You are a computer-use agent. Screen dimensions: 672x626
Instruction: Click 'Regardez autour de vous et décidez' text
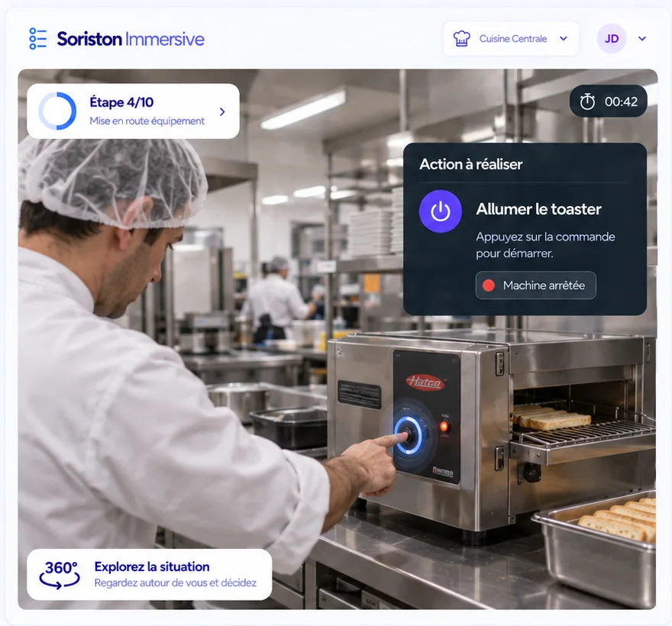[x=176, y=583]
